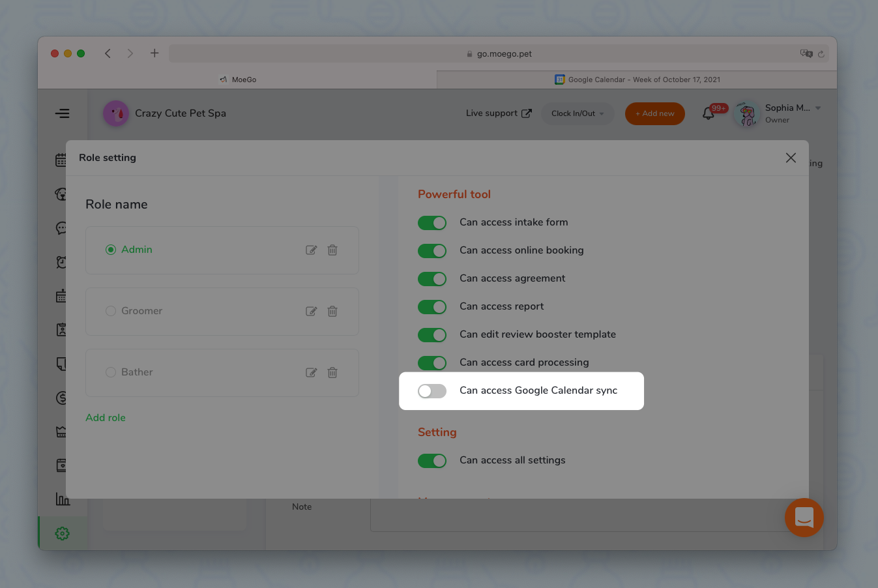
Task: Open the reports bar chart sidebar icon
Action: pyautogui.click(x=63, y=499)
